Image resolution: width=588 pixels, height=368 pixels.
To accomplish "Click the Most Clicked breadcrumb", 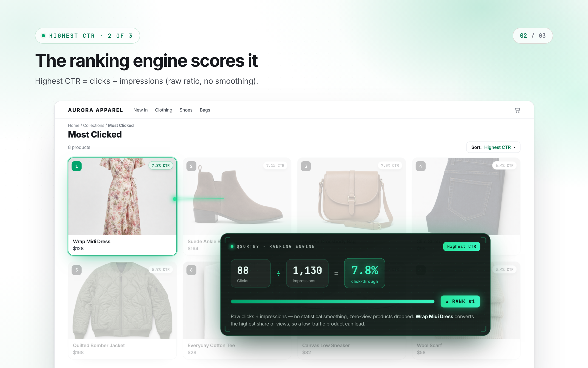I will pos(121,125).
